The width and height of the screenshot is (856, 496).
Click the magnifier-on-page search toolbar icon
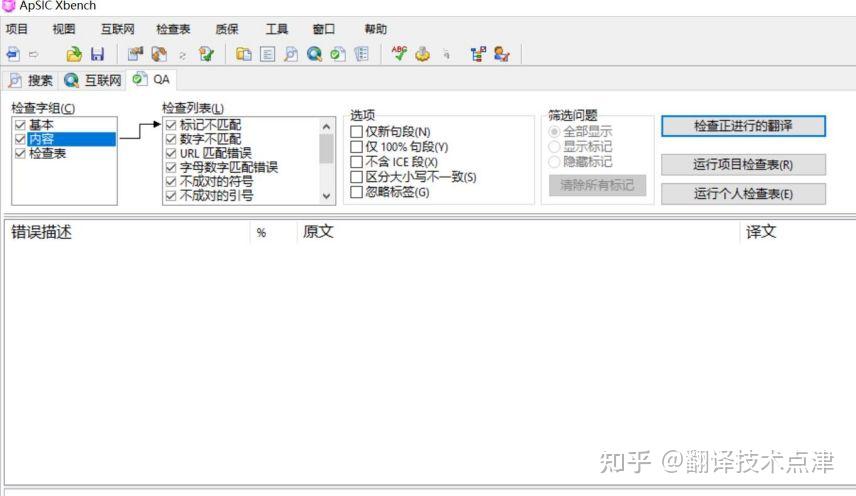coord(291,54)
